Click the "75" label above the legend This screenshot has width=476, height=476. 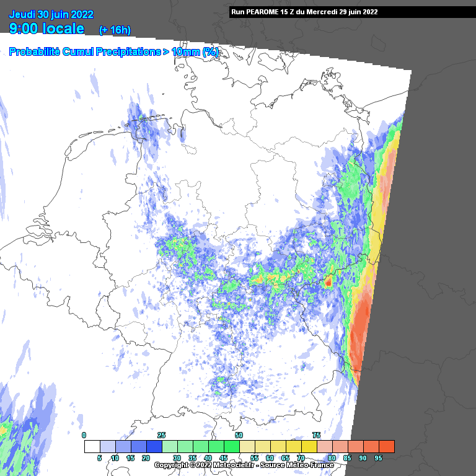point(316,435)
